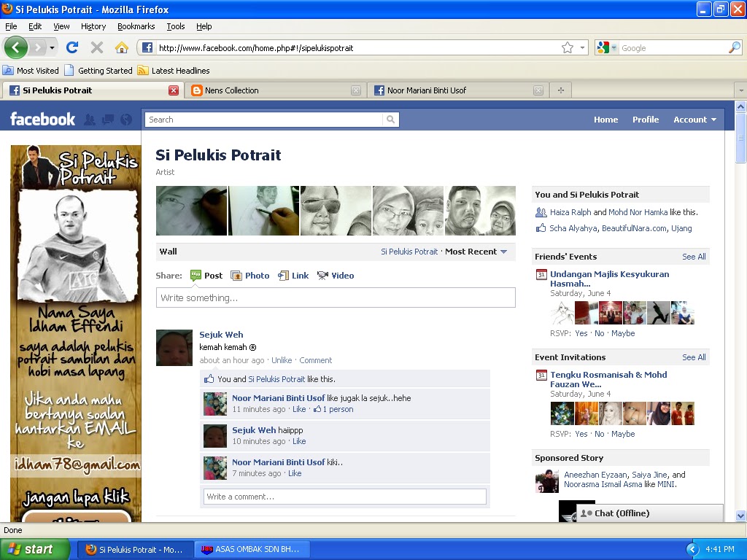Close the Si Pelukis Potrait tab

[174, 90]
